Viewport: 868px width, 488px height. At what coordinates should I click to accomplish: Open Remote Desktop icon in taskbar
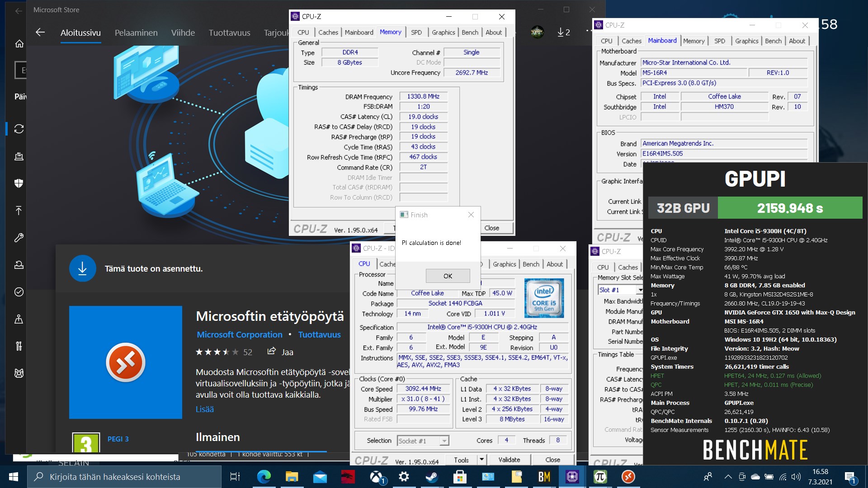(x=628, y=477)
